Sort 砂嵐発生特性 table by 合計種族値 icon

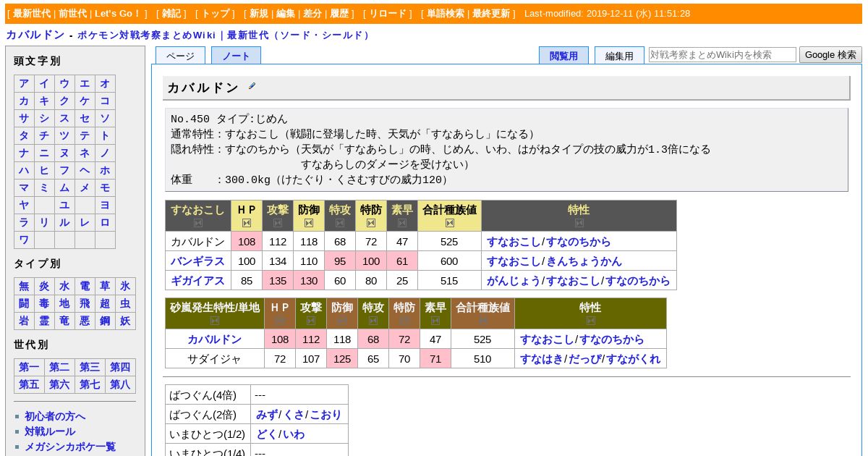(x=482, y=321)
